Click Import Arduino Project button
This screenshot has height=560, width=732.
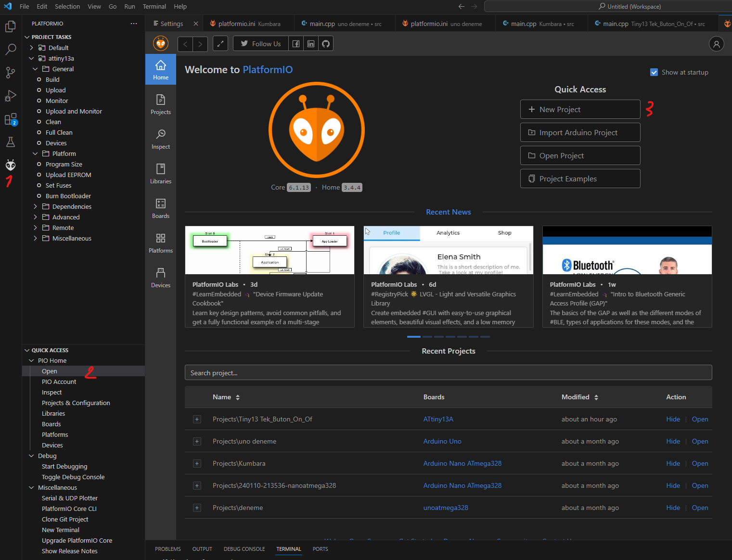tap(580, 132)
